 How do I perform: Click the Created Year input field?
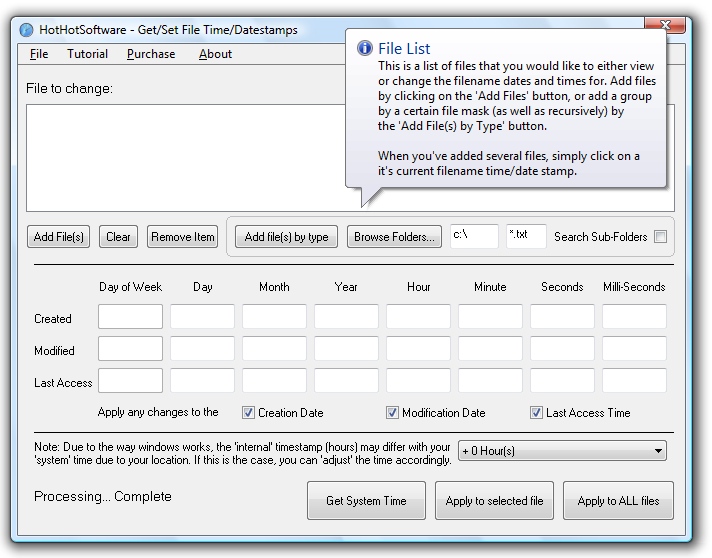[346, 318]
